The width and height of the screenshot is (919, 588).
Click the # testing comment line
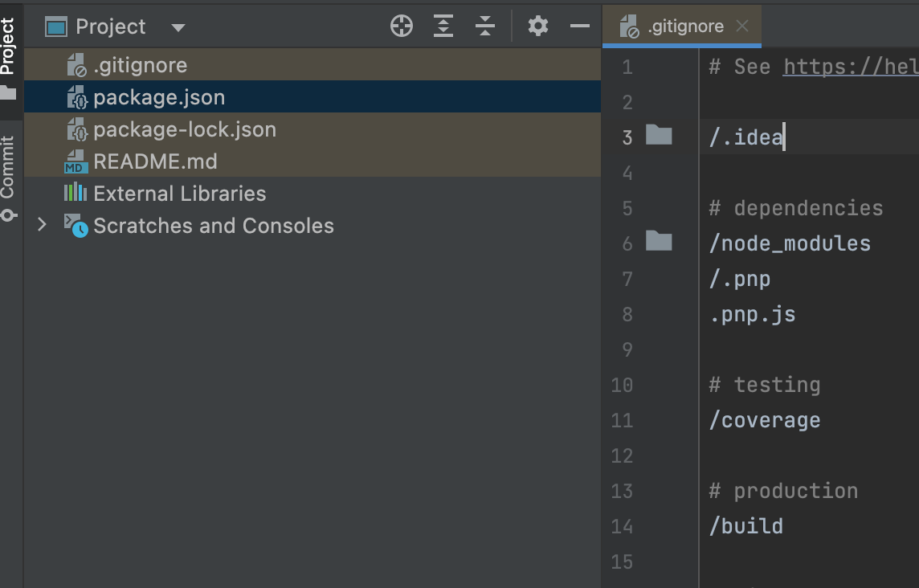tap(765, 385)
